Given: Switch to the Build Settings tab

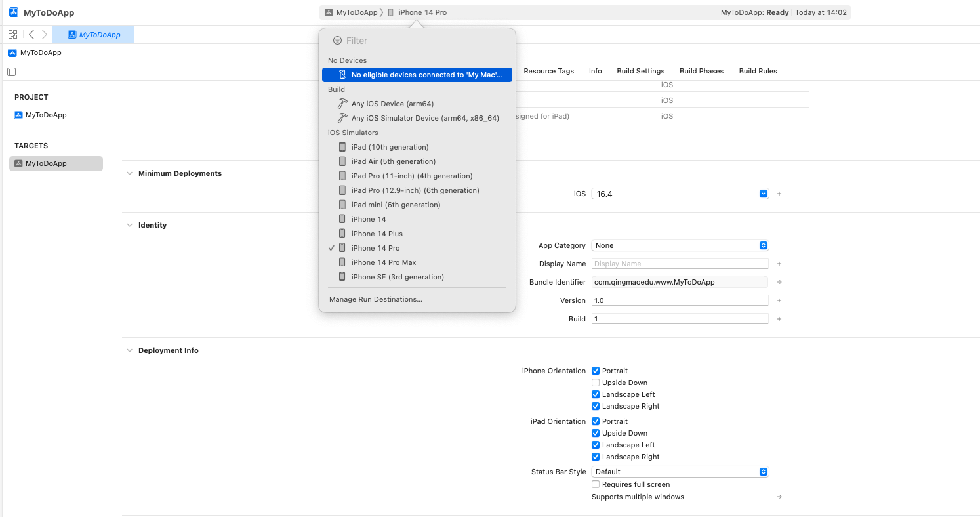Looking at the screenshot, I should [x=640, y=71].
